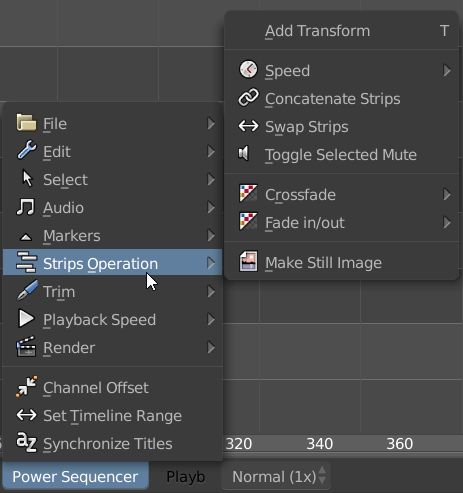
Task: Click the Synchronize Titles az icon
Action: click(x=26, y=442)
